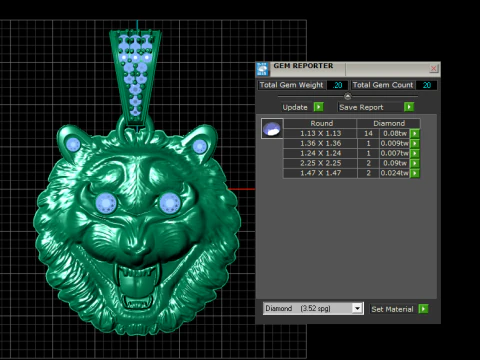Click the Diamond column header
This screenshot has height=360, width=480.
[x=389, y=123]
